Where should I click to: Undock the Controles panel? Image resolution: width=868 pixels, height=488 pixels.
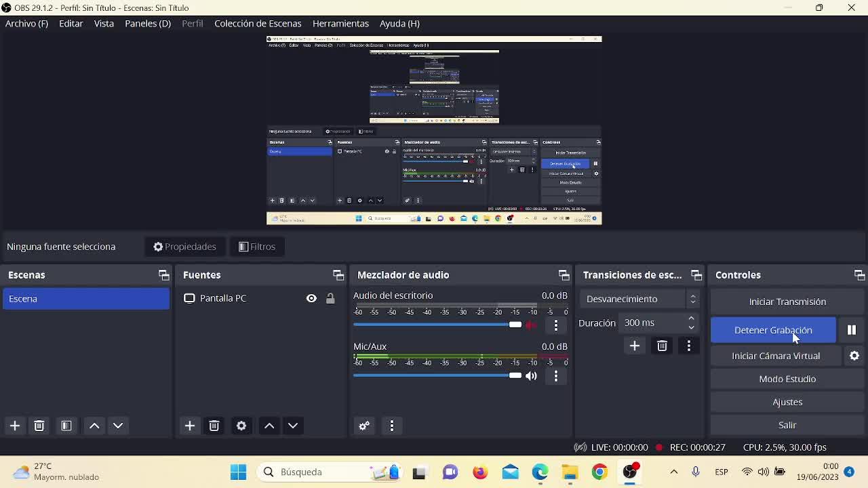859,275
